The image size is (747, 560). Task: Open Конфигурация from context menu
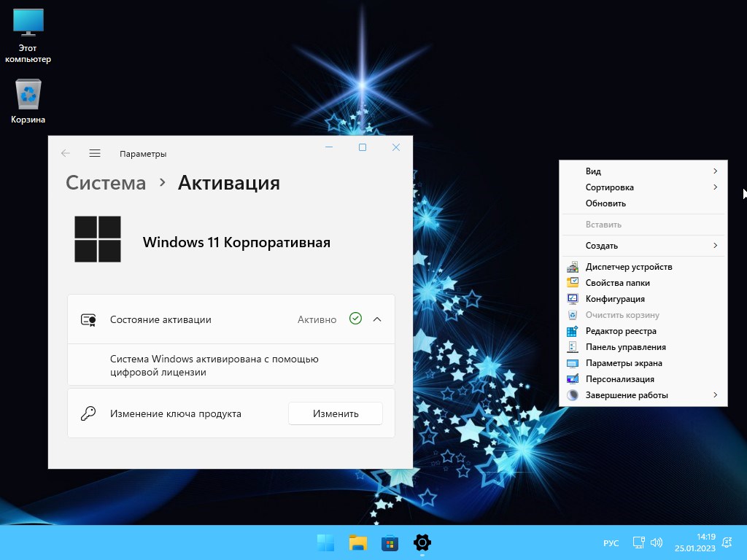coord(643,298)
